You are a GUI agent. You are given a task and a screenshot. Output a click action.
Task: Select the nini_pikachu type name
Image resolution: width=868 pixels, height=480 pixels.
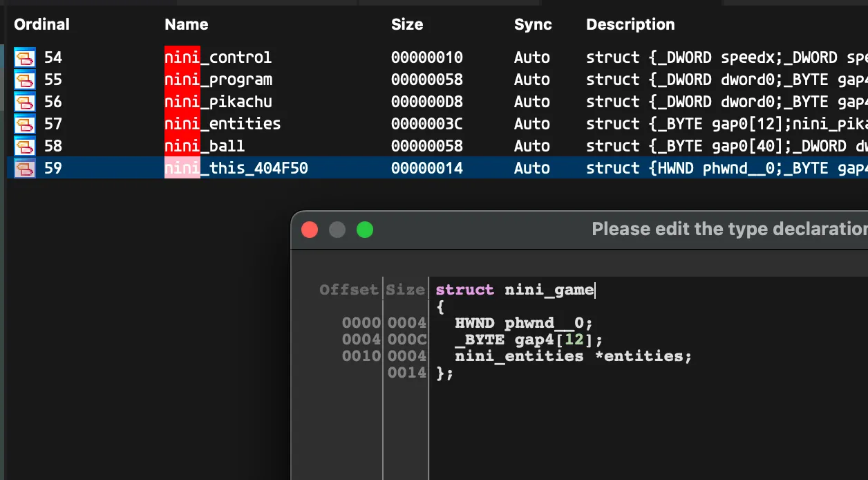(218, 102)
